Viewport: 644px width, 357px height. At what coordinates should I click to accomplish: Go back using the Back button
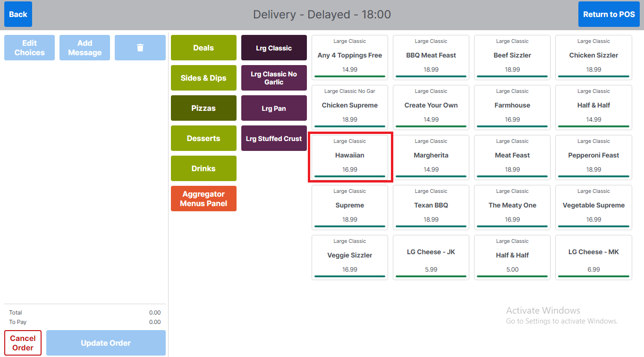[18, 14]
